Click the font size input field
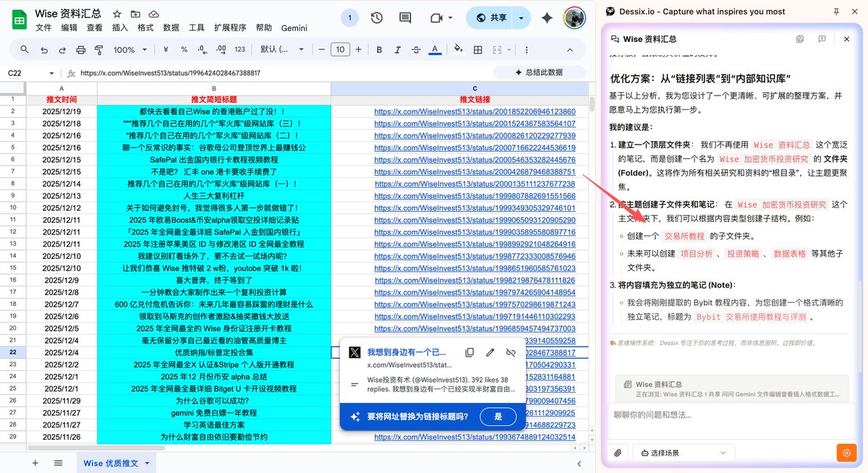868x473 pixels. (340, 49)
